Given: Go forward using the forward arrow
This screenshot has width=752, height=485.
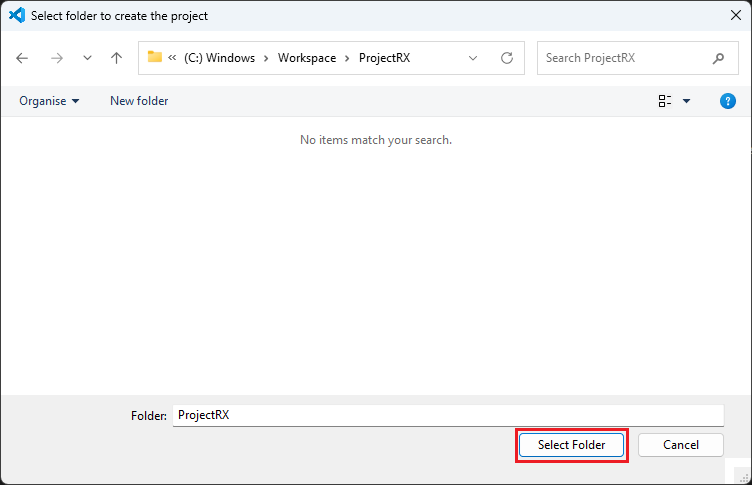Looking at the screenshot, I should 57,58.
